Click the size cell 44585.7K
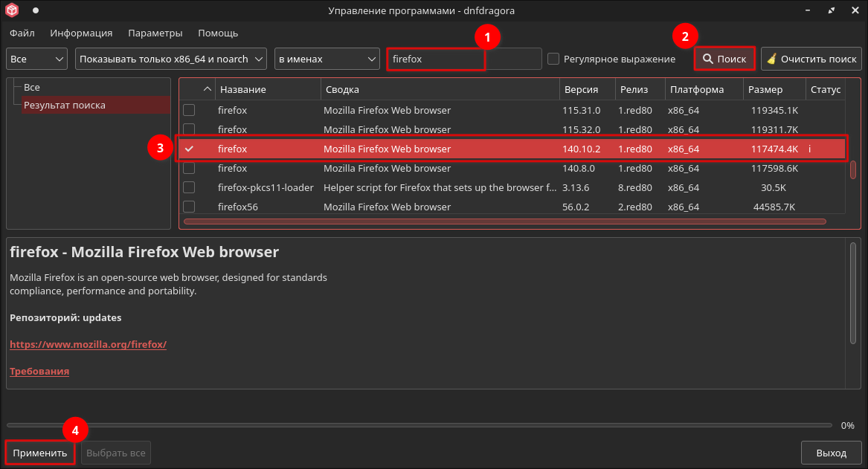Viewport: 868px width, 469px height. coord(774,207)
